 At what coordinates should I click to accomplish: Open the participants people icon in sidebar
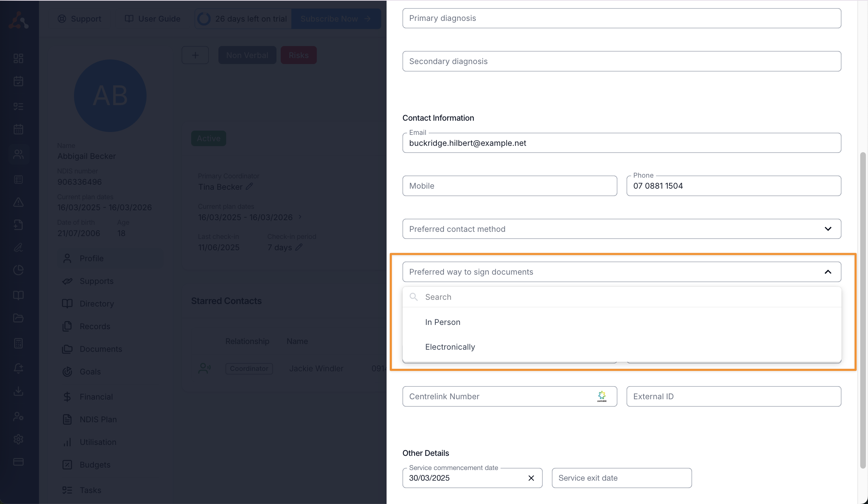tap(18, 154)
